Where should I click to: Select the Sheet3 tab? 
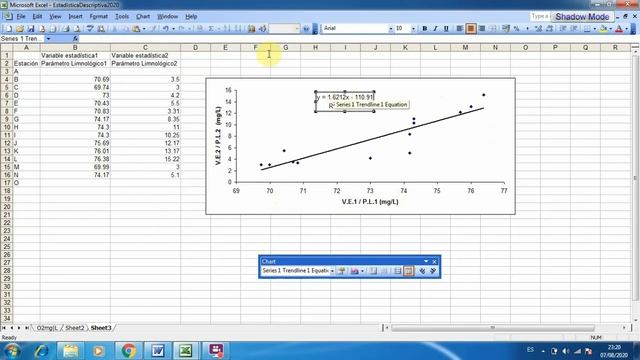tap(101, 328)
